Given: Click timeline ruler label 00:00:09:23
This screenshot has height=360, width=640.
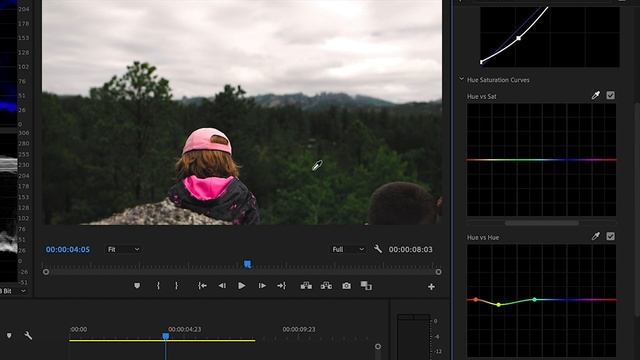Looking at the screenshot, I should coord(299,329).
